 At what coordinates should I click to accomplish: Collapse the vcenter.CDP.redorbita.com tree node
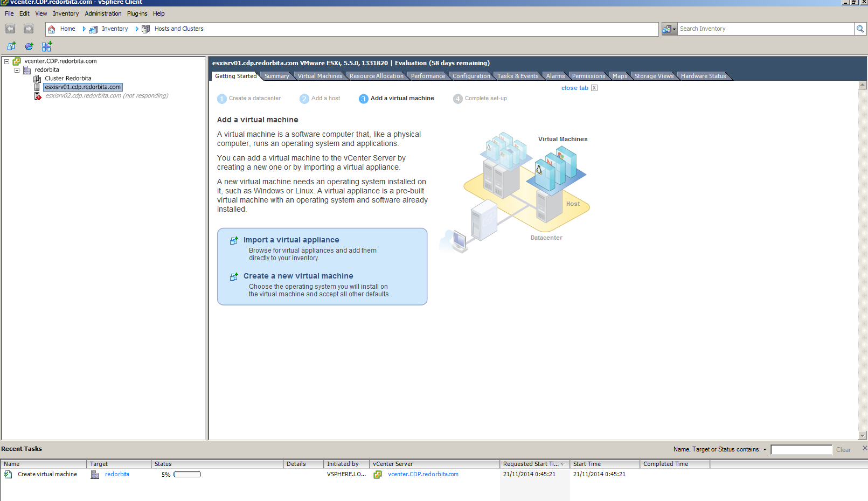pyautogui.click(x=7, y=61)
